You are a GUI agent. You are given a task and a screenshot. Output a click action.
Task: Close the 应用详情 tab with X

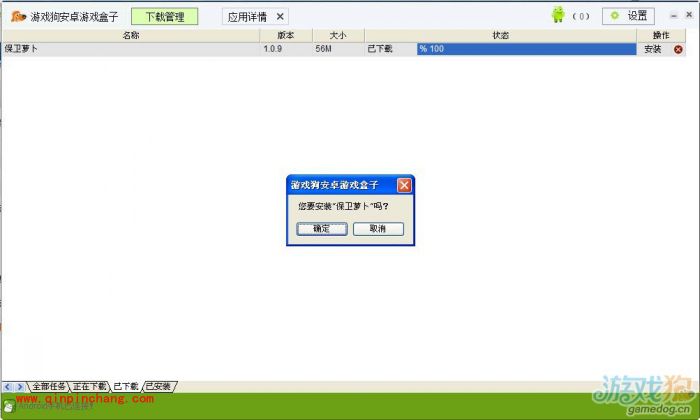coord(280,17)
